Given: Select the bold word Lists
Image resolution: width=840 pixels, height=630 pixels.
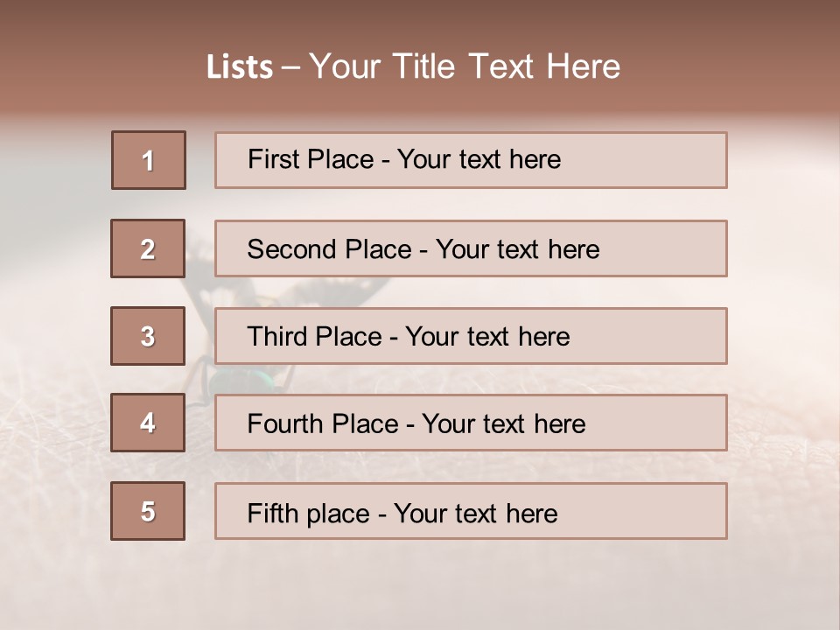Looking at the screenshot, I should 240,67.
